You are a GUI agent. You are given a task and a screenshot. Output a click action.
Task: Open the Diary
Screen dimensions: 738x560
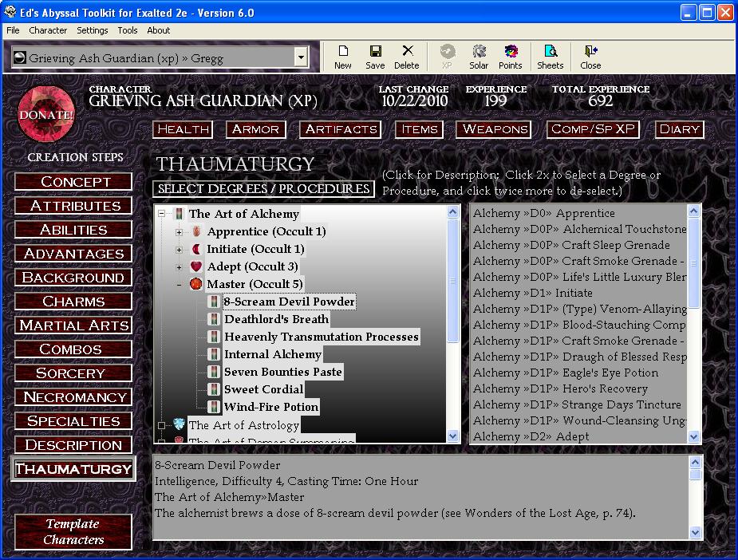pyautogui.click(x=680, y=129)
